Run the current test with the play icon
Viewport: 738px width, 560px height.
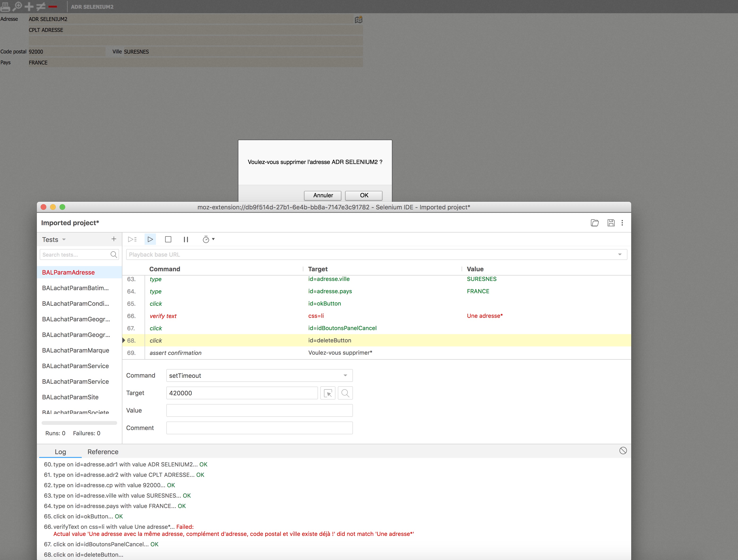(x=150, y=239)
